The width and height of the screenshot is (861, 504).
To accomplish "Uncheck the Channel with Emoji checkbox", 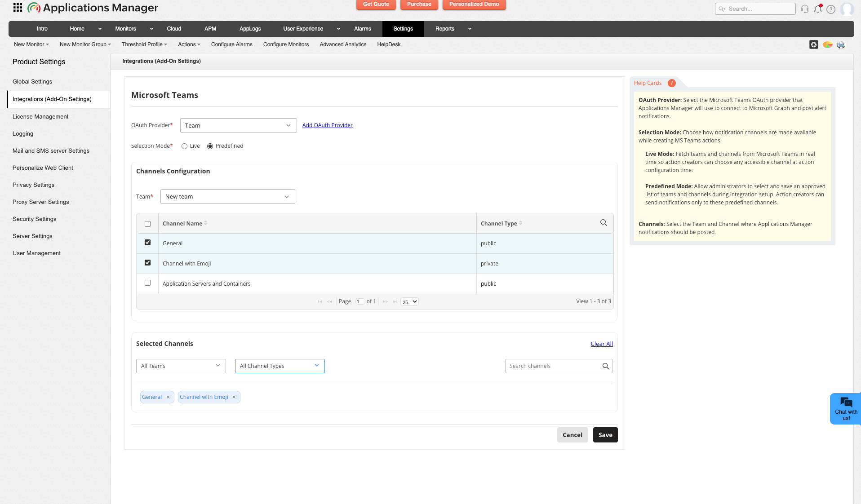I will pos(147,263).
